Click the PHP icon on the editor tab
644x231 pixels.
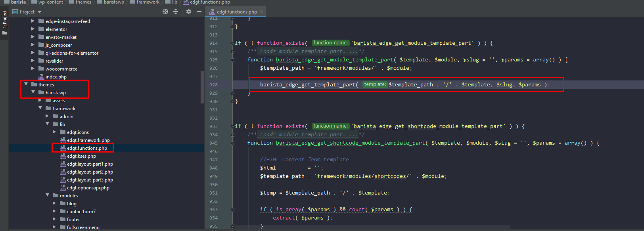pyautogui.click(x=212, y=12)
